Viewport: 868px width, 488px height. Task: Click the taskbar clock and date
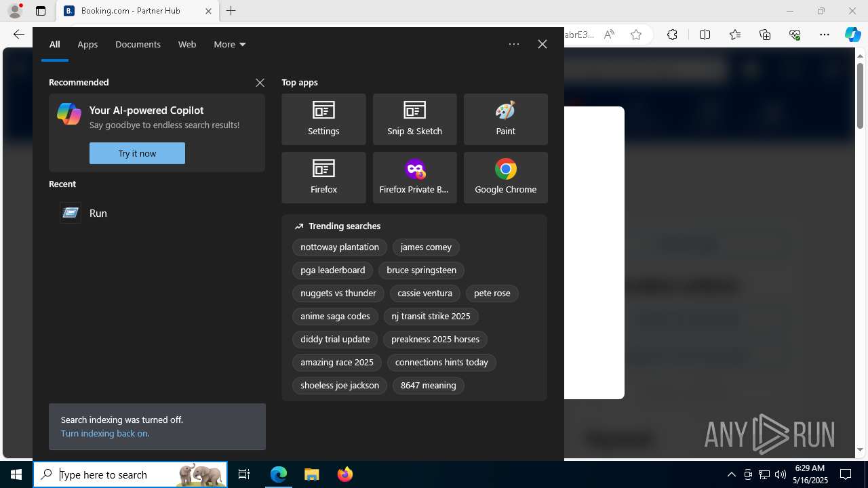tap(811, 474)
